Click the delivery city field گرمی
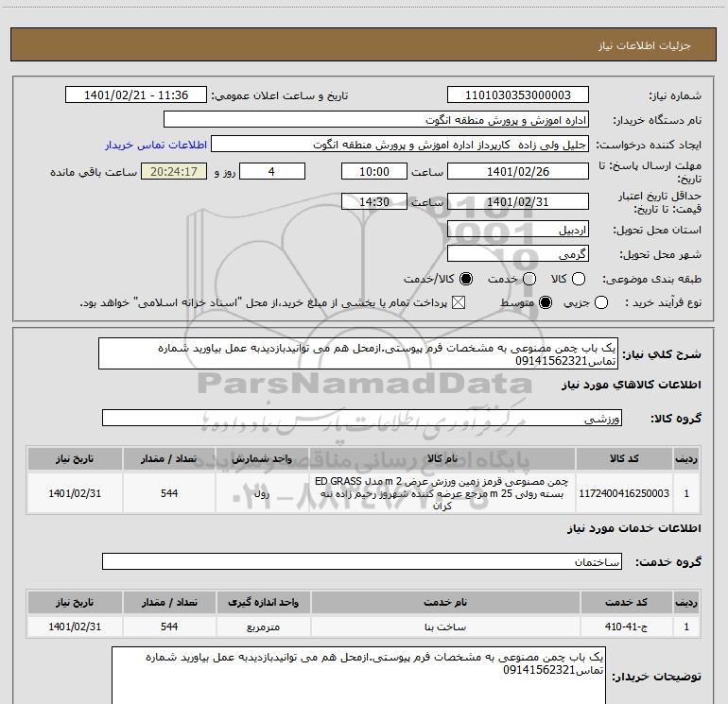The image size is (728, 704). [518, 254]
